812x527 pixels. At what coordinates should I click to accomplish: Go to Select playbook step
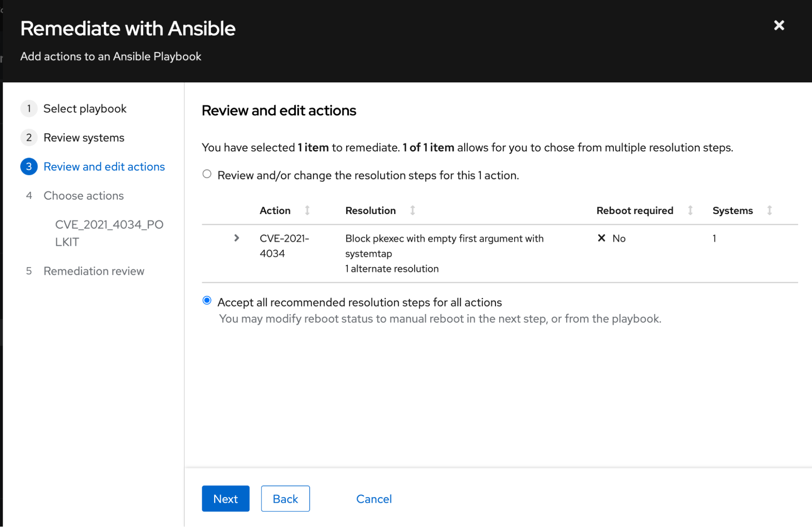tap(85, 109)
